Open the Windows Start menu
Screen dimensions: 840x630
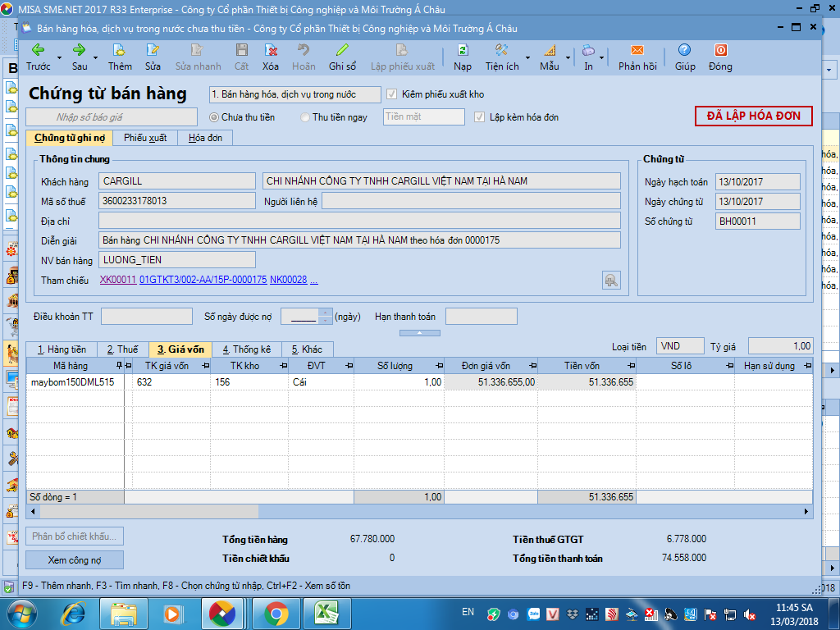tap(21, 614)
